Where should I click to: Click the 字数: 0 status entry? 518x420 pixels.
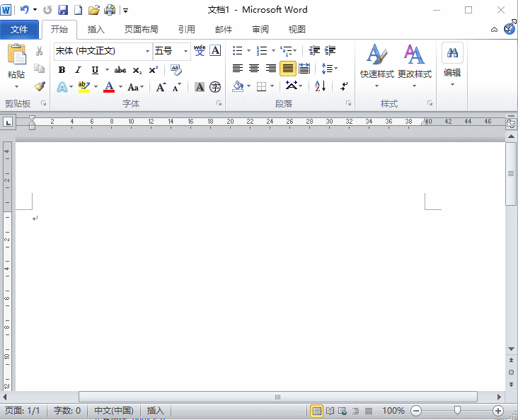(67, 410)
